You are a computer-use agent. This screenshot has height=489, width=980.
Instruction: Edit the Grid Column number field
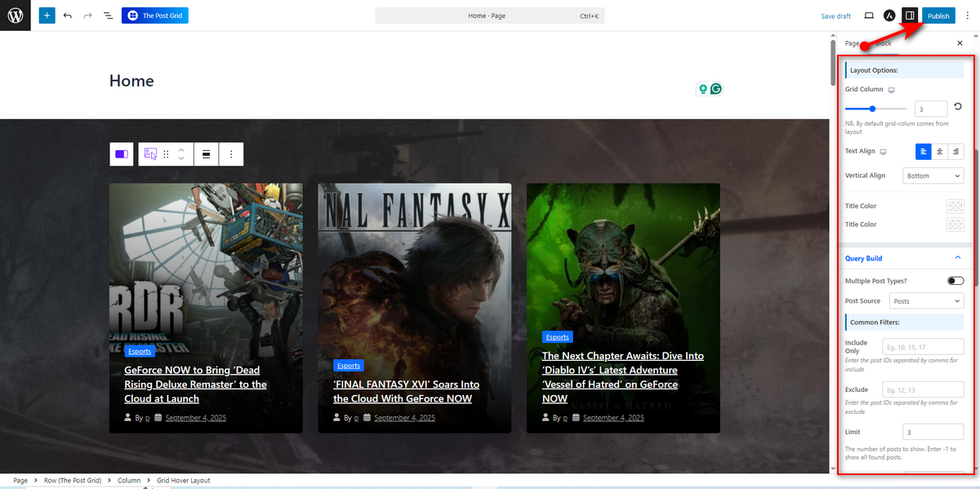[930, 109]
